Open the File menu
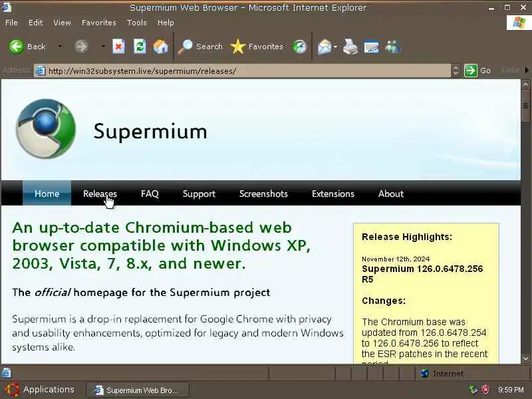 (x=11, y=23)
